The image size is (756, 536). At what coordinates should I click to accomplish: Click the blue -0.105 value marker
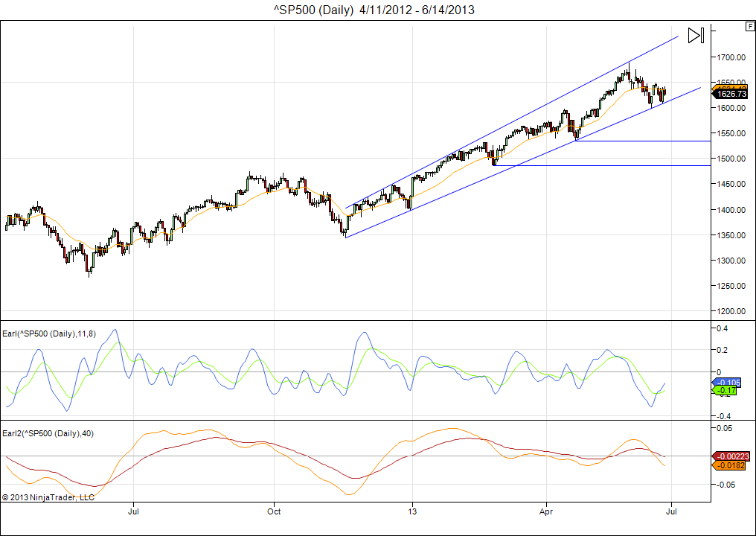728,382
